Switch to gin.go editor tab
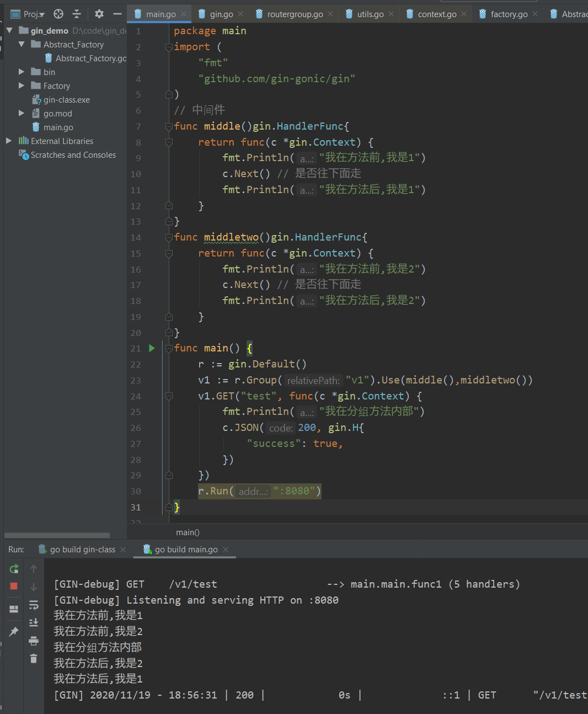 221,14
